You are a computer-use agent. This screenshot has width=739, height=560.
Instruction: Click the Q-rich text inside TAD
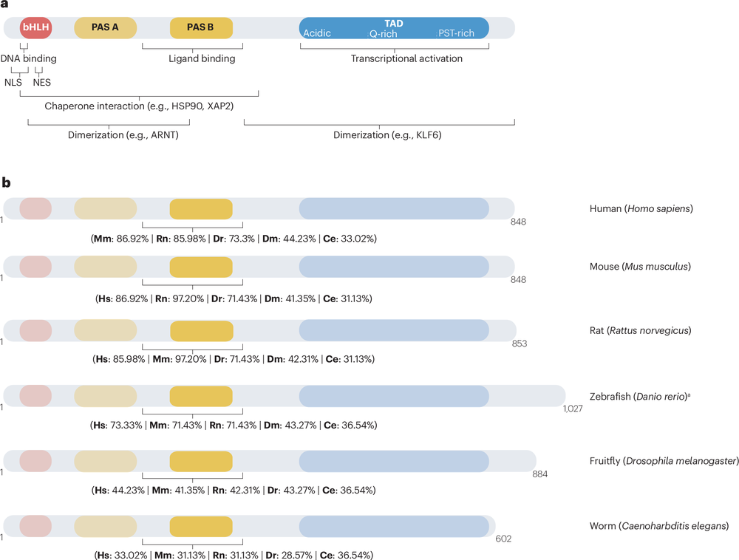[x=384, y=33]
